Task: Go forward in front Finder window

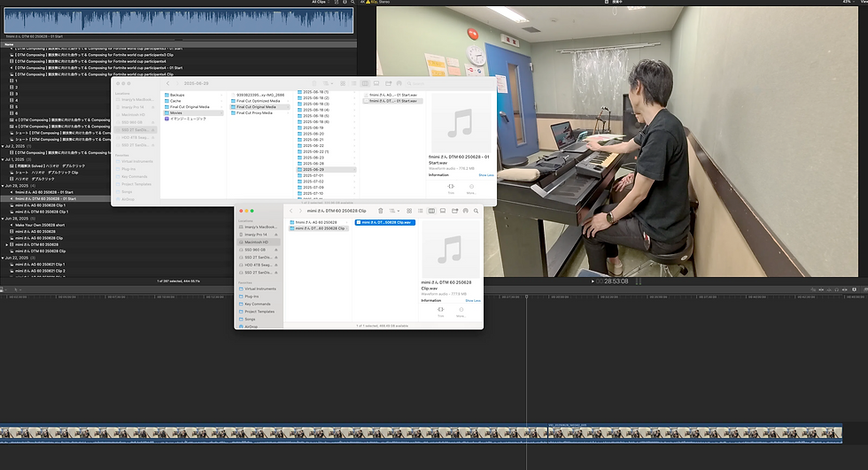Action: click(300, 211)
